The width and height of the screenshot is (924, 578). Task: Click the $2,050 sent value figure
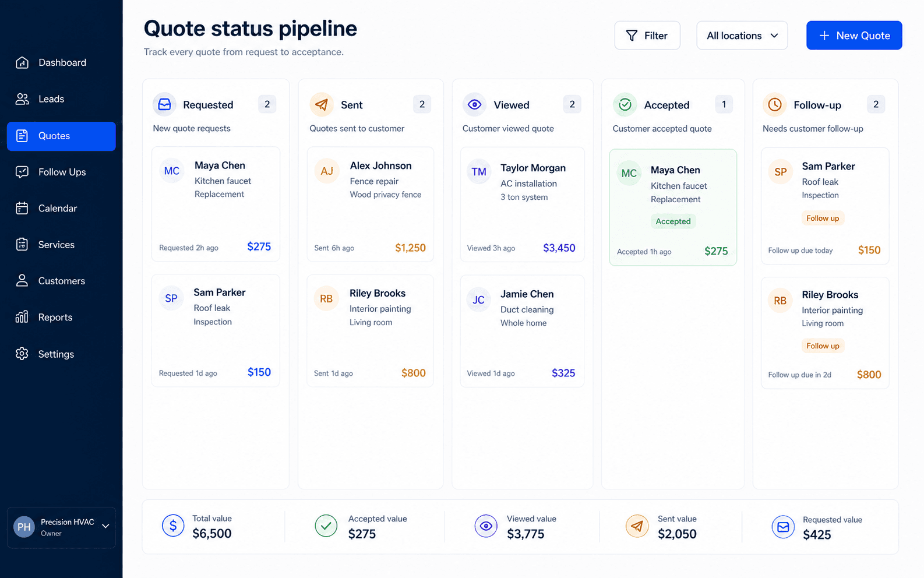coord(677,534)
